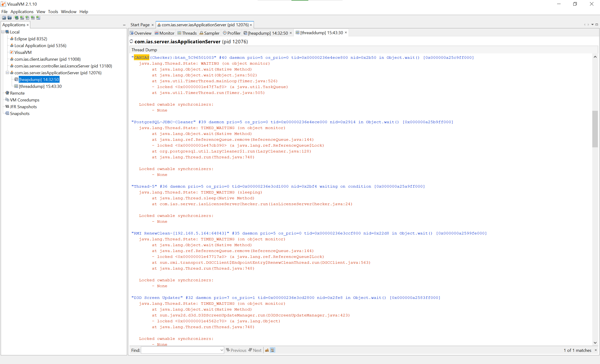600x364 pixels.
Task: Click the thread dump vertical scrollbar thumb
Action: [x=595, y=129]
